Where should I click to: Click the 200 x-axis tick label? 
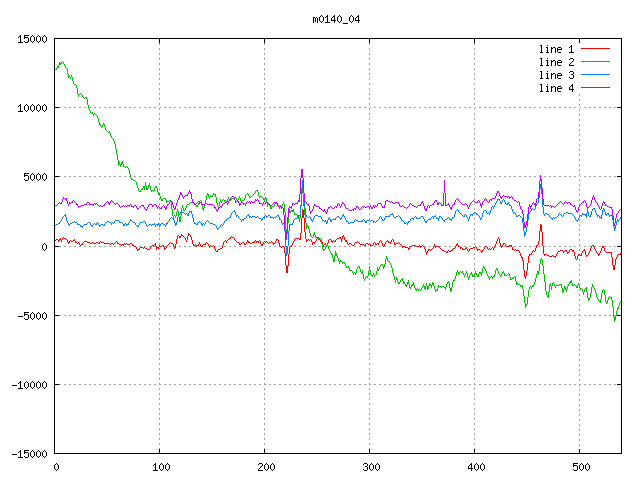click(265, 467)
